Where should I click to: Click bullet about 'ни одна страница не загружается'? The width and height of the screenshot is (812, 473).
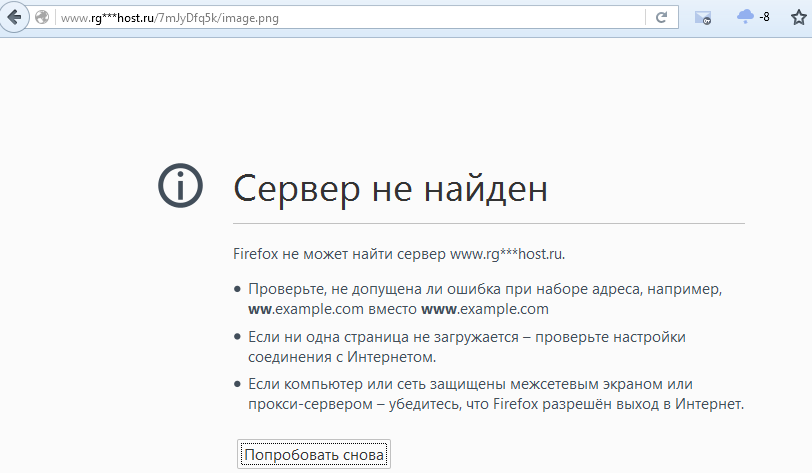coord(466,337)
